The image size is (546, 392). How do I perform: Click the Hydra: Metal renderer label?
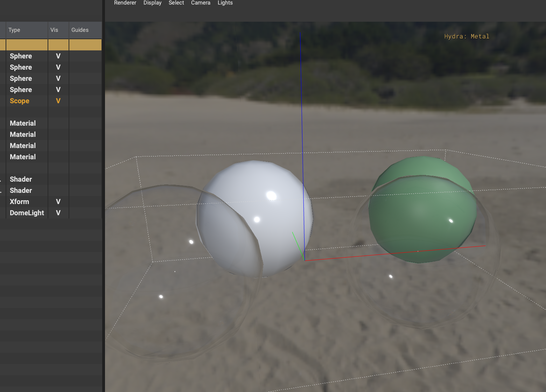click(467, 36)
